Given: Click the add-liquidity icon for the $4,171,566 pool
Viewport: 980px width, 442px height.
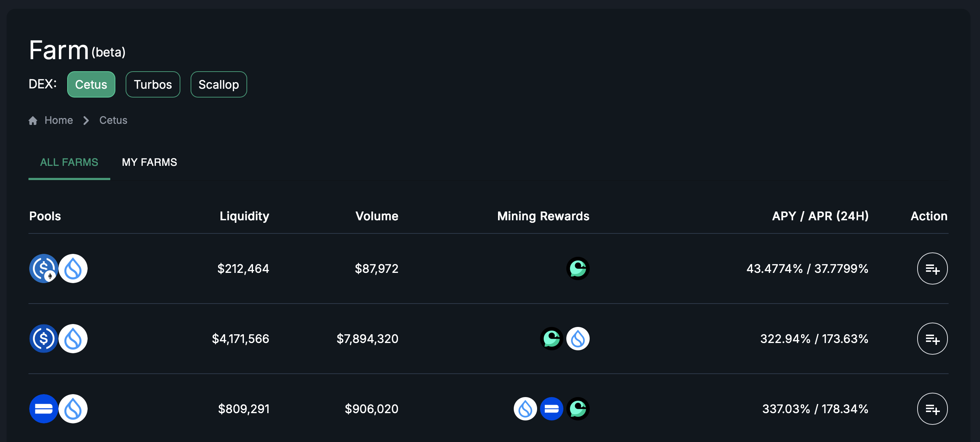Looking at the screenshot, I should point(932,339).
